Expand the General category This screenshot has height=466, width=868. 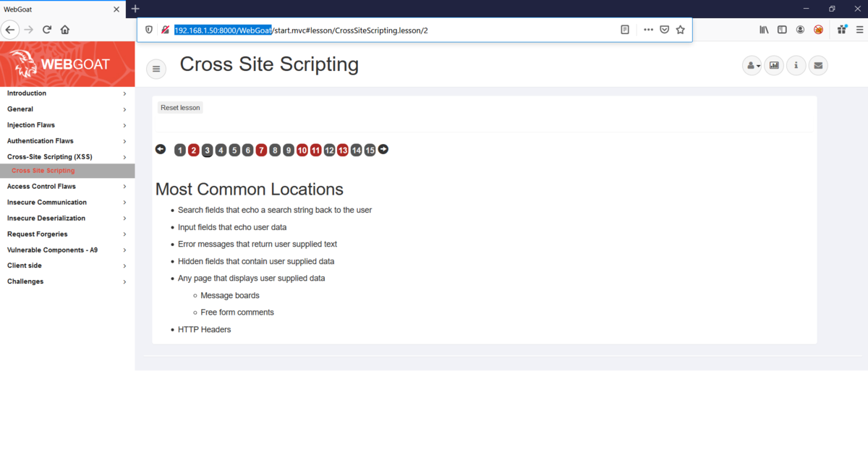coord(67,109)
